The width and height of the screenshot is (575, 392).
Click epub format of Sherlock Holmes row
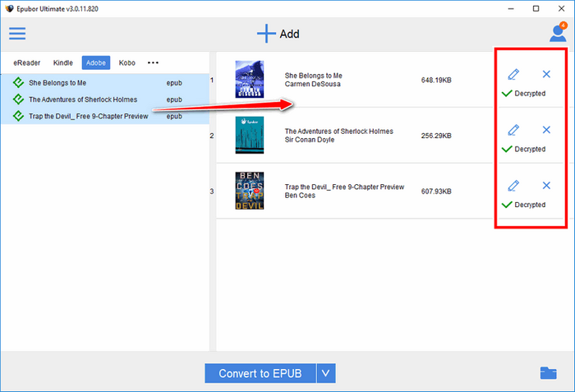click(x=174, y=99)
